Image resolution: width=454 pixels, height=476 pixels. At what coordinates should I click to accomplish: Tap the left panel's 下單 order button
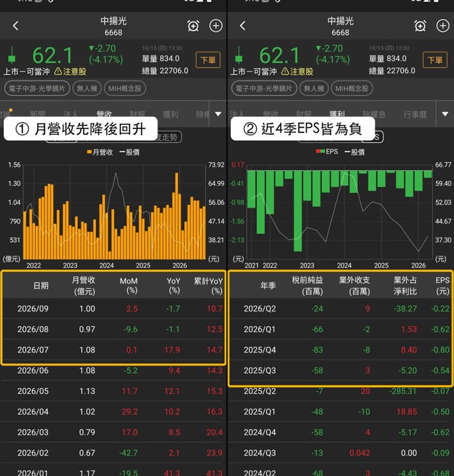click(x=208, y=59)
